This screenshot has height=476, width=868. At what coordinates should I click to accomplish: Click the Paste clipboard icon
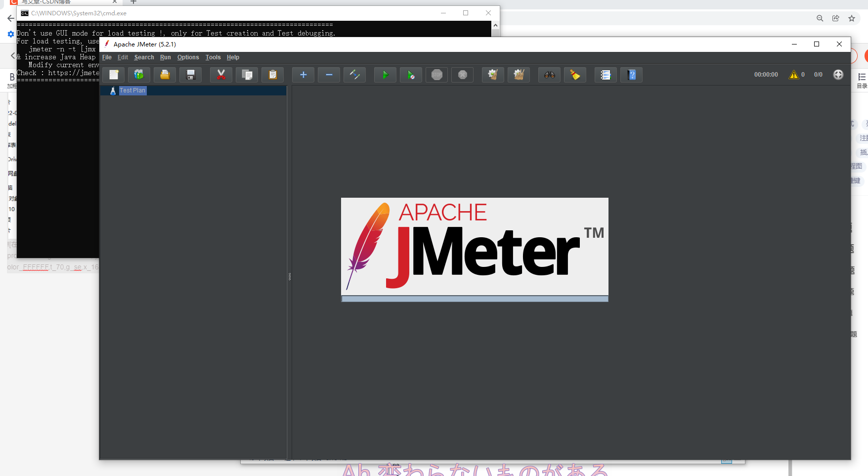pyautogui.click(x=272, y=75)
